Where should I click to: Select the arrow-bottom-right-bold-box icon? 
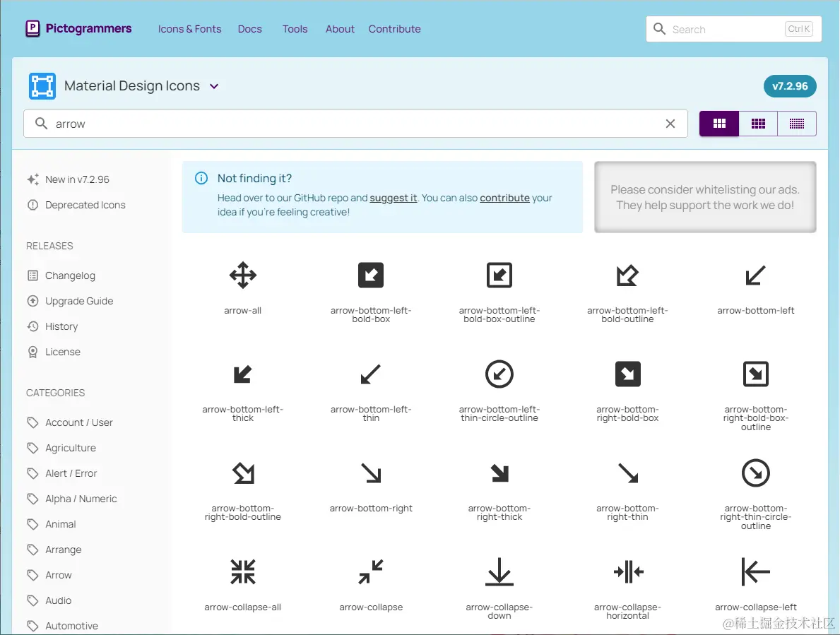627,374
